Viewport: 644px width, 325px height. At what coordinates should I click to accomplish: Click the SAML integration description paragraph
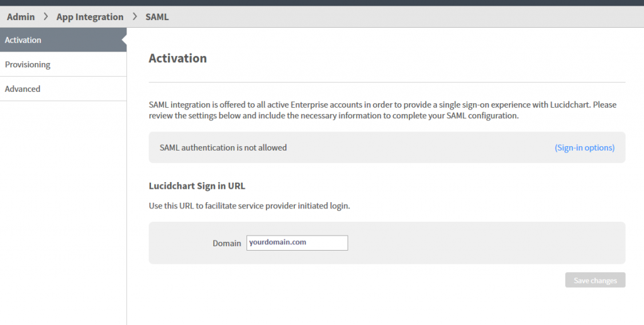point(382,110)
